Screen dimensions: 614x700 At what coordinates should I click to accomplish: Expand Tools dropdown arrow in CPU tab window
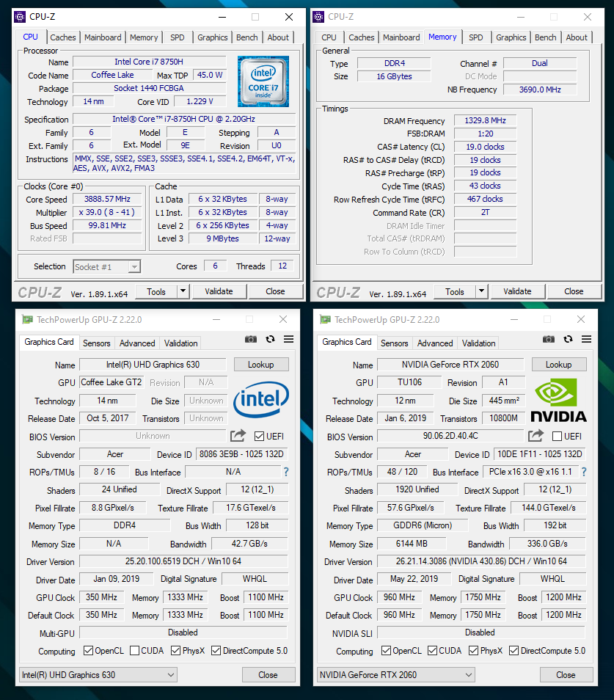[183, 291]
